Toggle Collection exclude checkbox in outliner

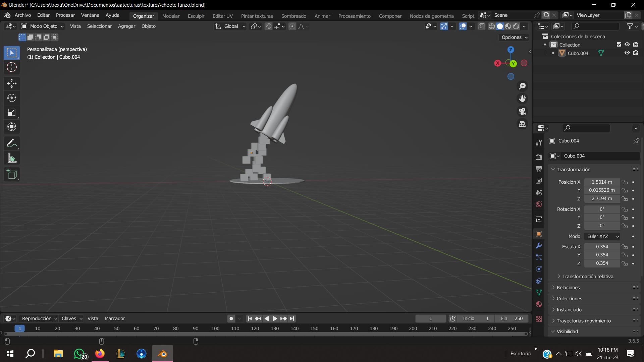tap(619, 45)
